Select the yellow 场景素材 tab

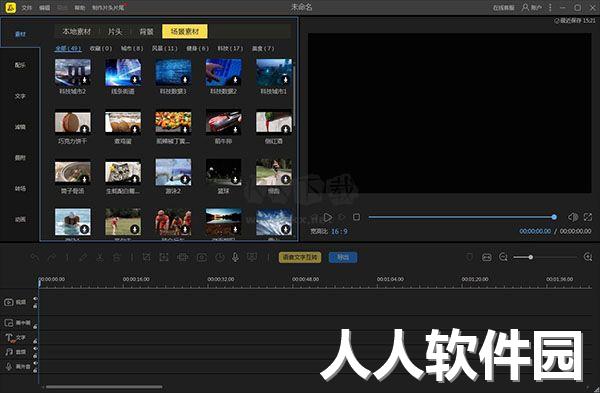pyautogui.click(x=185, y=31)
